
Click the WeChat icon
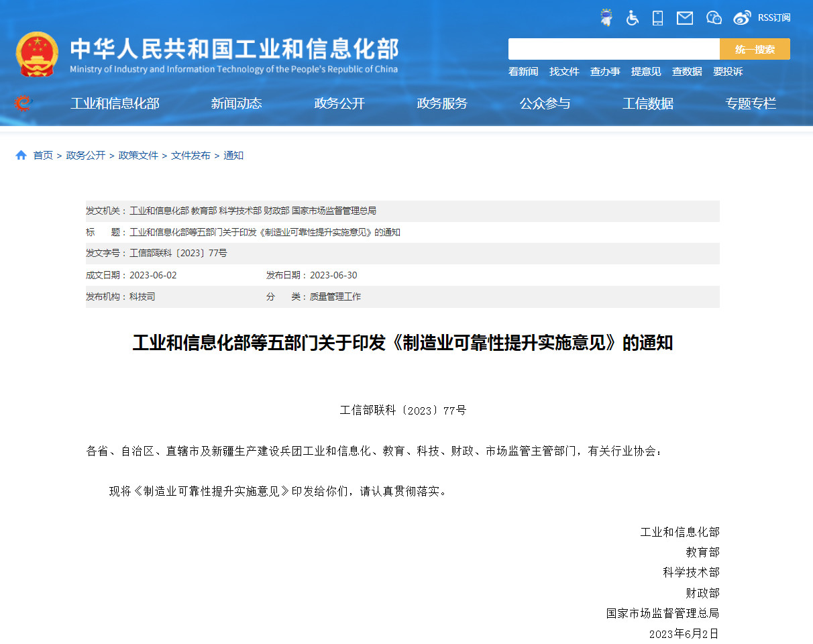point(714,18)
